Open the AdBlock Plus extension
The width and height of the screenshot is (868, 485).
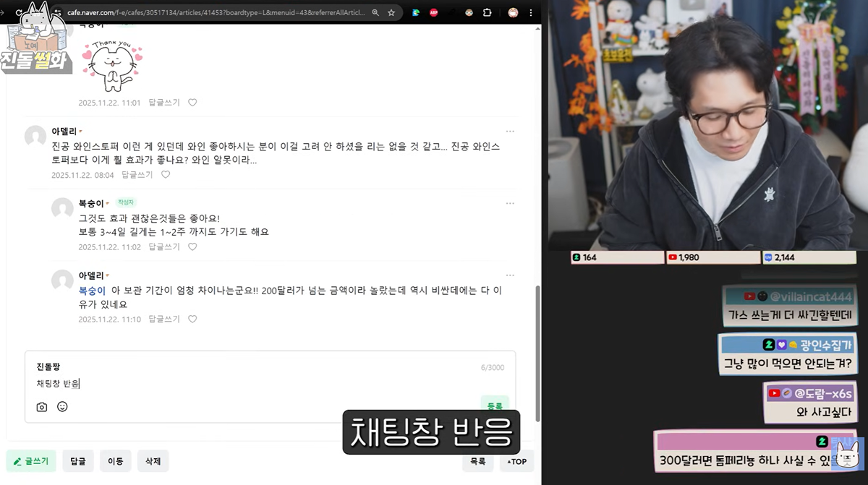(434, 12)
